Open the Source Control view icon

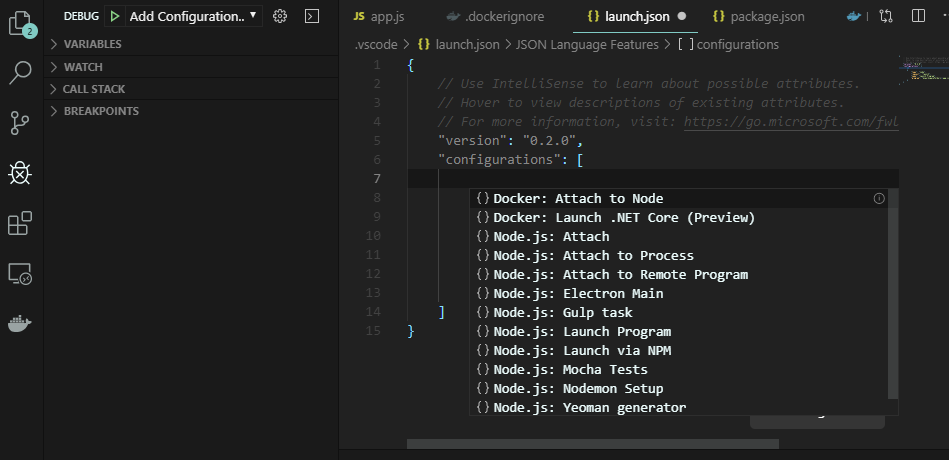[20, 123]
